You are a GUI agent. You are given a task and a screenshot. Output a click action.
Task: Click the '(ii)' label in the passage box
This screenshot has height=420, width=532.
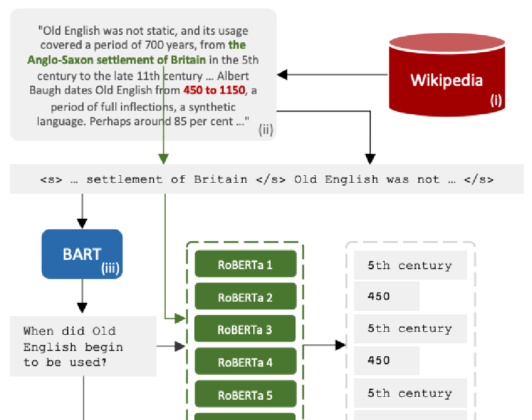coord(265,129)
